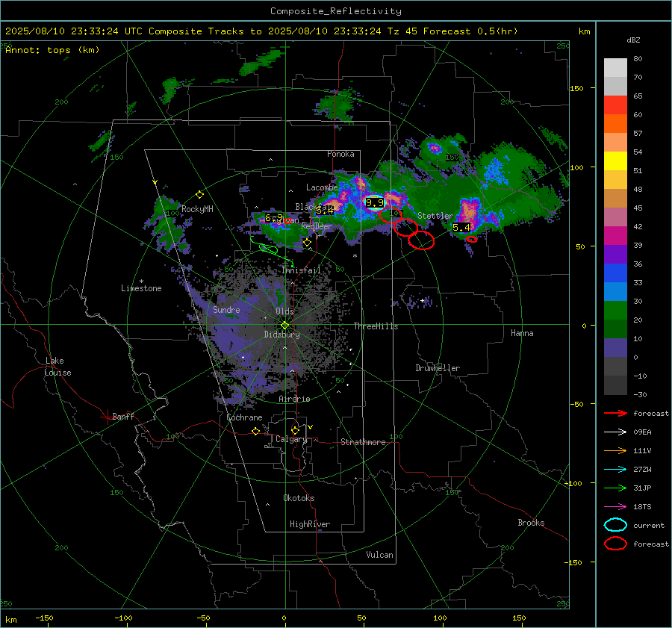The width and height of the screenshot is (672, 628).
Task: Click the 9.9 storm top label
Action: (375, 202)
